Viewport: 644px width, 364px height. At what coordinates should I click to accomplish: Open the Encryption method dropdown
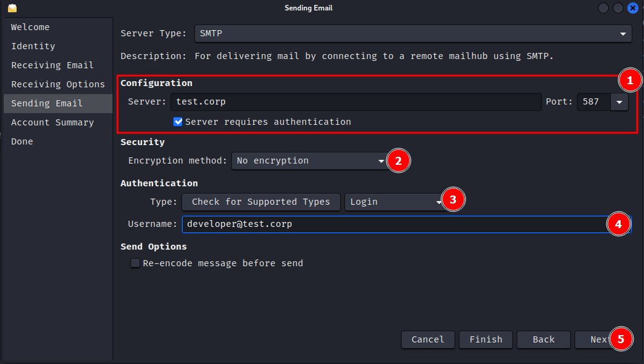point(309,160)
